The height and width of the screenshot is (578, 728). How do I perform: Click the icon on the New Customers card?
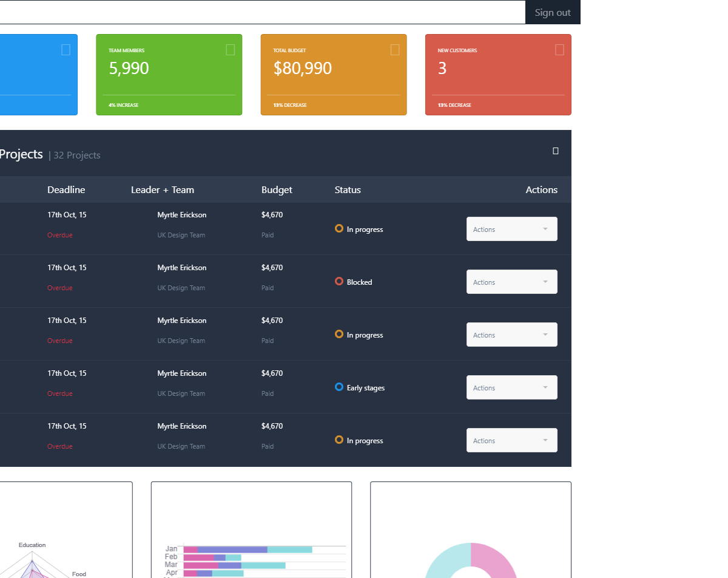tap(559, 50)
